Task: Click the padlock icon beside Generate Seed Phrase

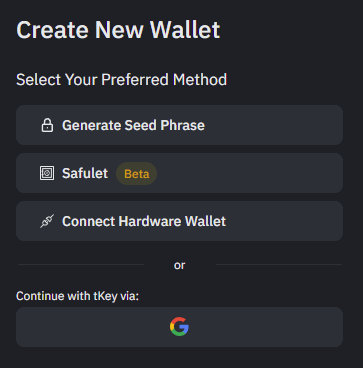Action: point(47,125)
